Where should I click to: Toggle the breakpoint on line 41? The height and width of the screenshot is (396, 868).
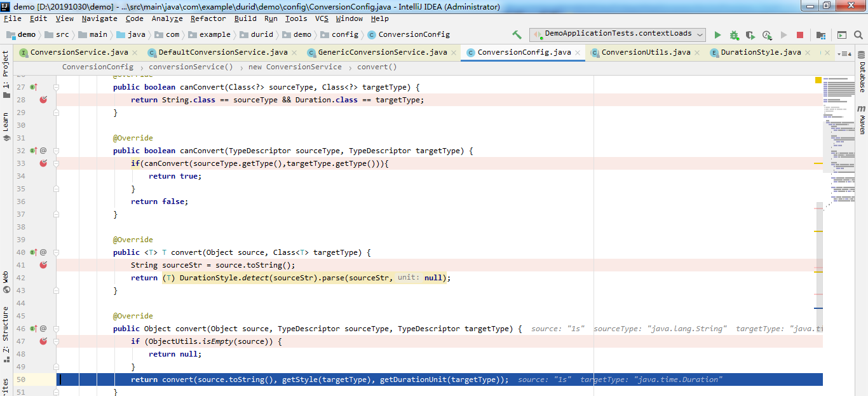[43, 265]
